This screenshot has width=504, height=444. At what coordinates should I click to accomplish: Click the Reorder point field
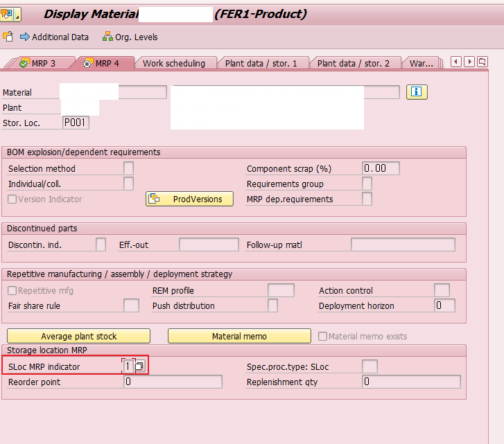pos(173,382)
